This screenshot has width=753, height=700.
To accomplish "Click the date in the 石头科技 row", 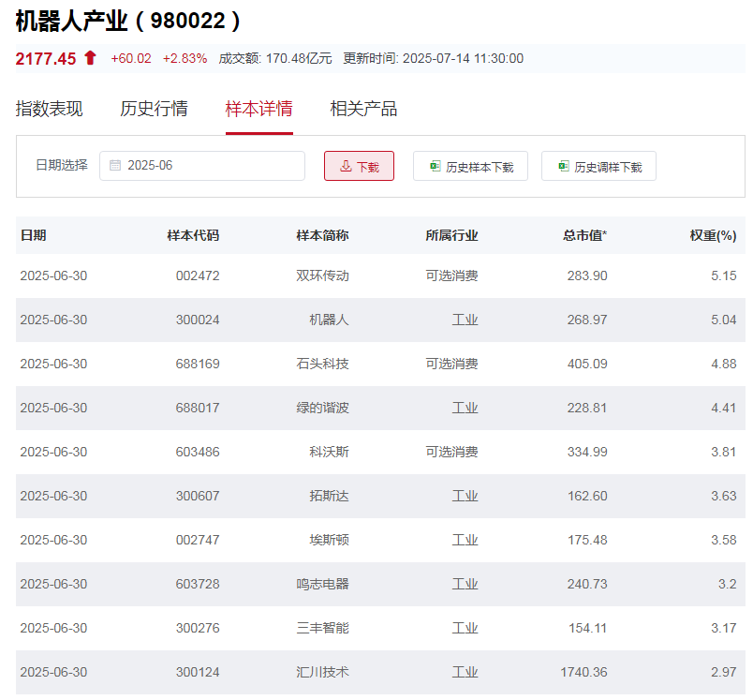I will pyautogui.click(x=53, y=364).
